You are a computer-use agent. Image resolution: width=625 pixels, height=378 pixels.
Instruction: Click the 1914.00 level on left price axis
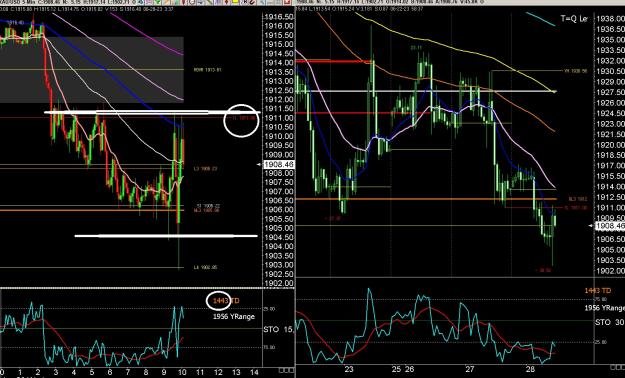(279, 63)
